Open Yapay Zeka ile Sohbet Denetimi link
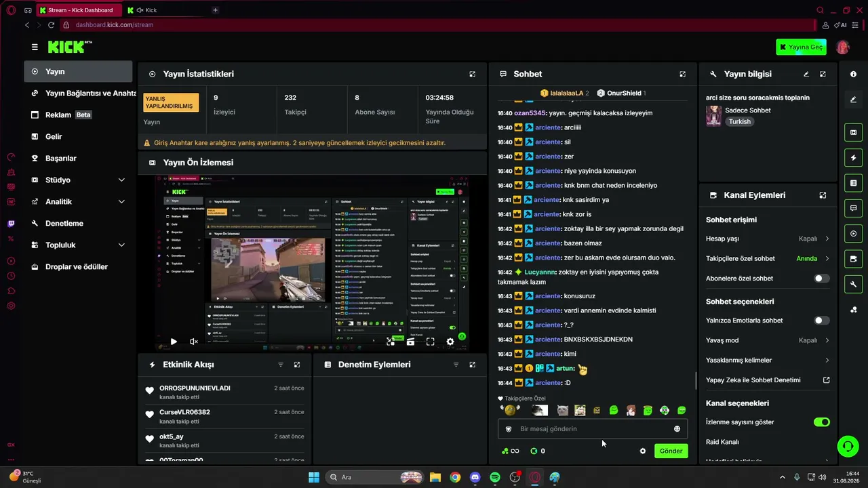Viewport: 868px width, 488px height. pyautogui.click(x=768, y=380)
